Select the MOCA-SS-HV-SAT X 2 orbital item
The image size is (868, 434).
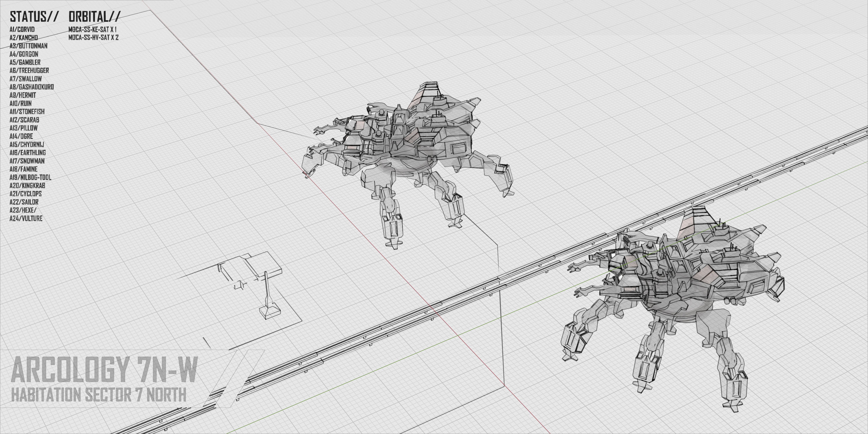[x=93, y=37]
